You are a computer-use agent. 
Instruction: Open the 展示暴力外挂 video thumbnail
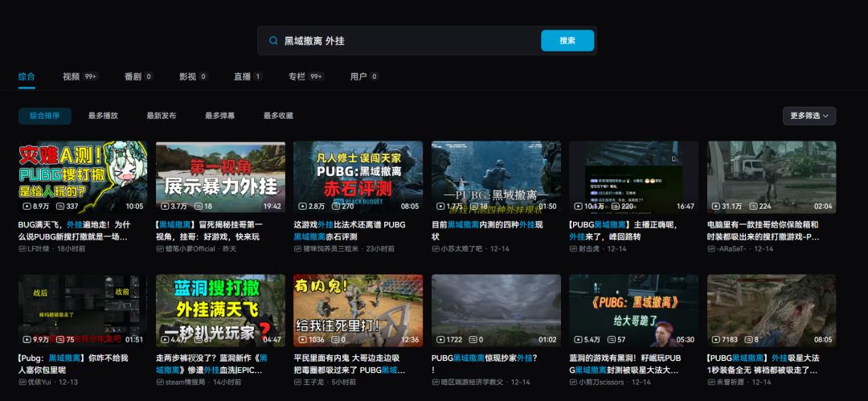tap(220, 178)
